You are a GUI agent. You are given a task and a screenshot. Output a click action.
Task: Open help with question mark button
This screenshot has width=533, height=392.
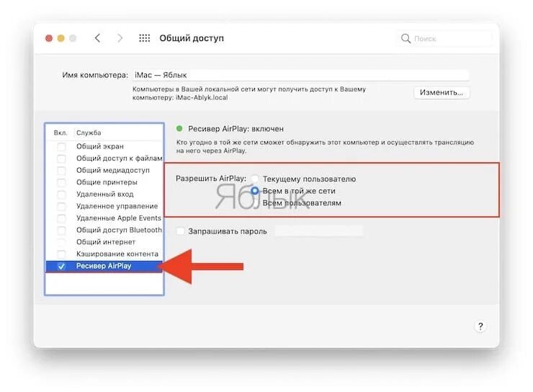[480, 326]
